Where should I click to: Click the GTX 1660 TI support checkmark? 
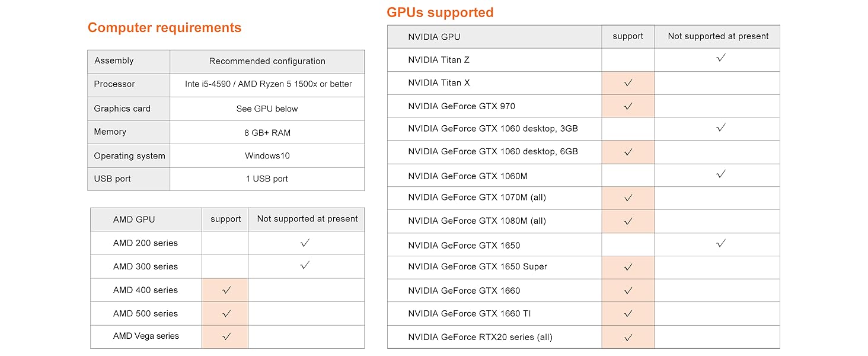tap(628, 314)
